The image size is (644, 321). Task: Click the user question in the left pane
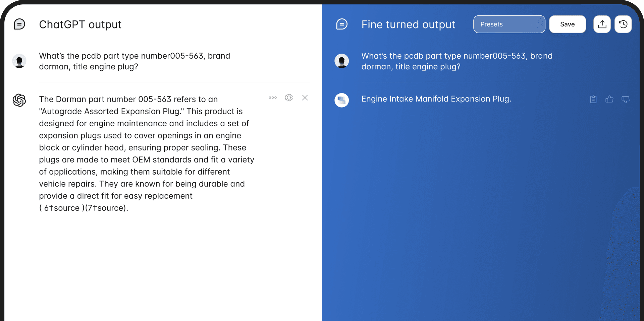point(135,61)
